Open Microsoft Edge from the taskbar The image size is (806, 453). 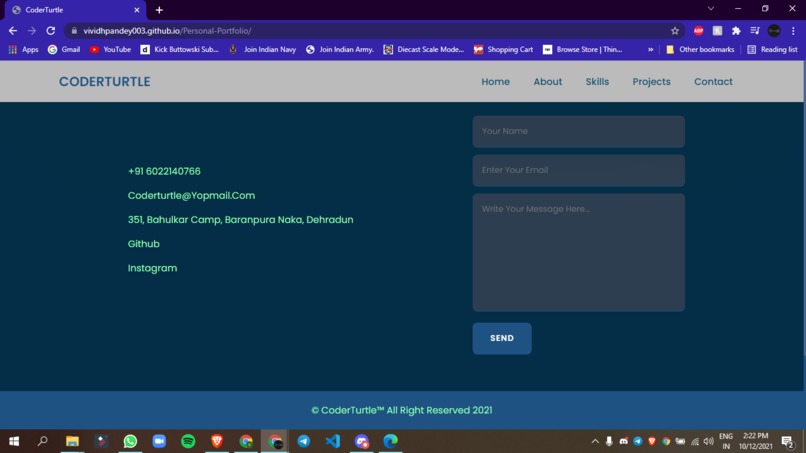click(x=391, y=441)
